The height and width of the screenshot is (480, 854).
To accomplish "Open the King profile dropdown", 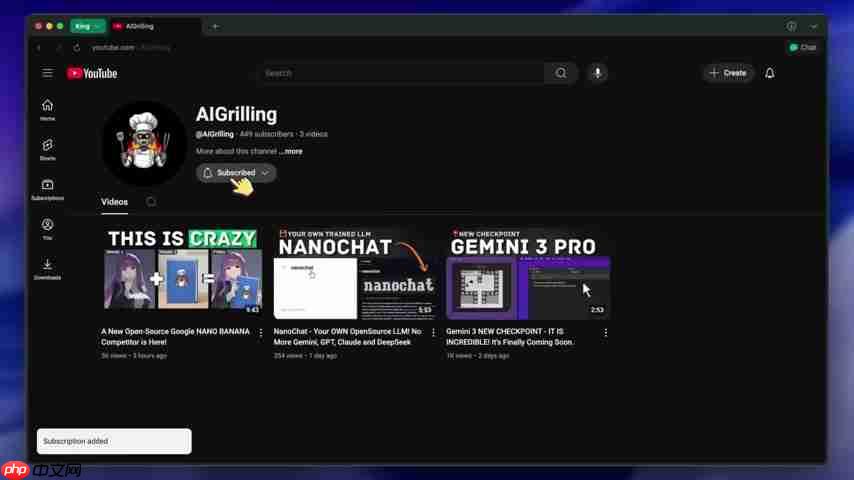I will (88, 26).
